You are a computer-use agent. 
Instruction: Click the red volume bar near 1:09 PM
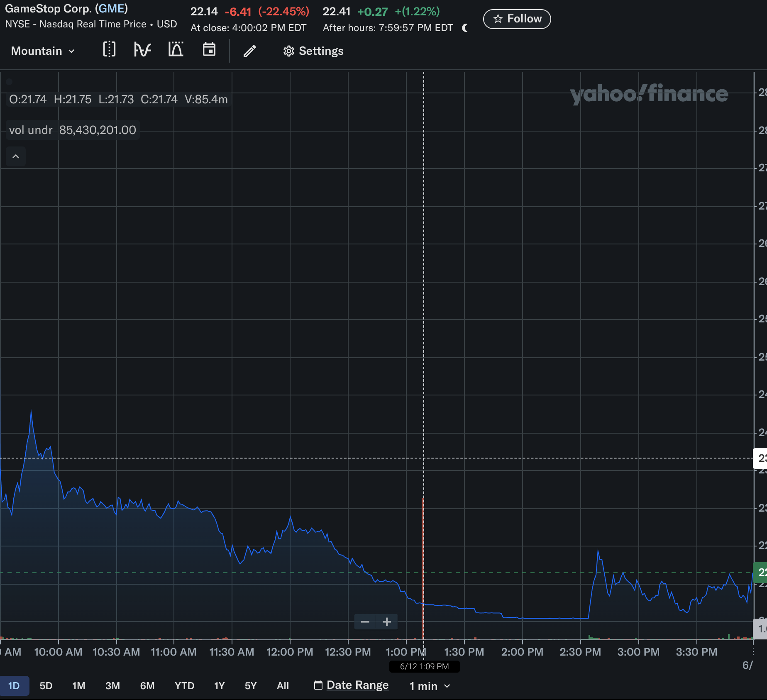[x=423, y=568]
